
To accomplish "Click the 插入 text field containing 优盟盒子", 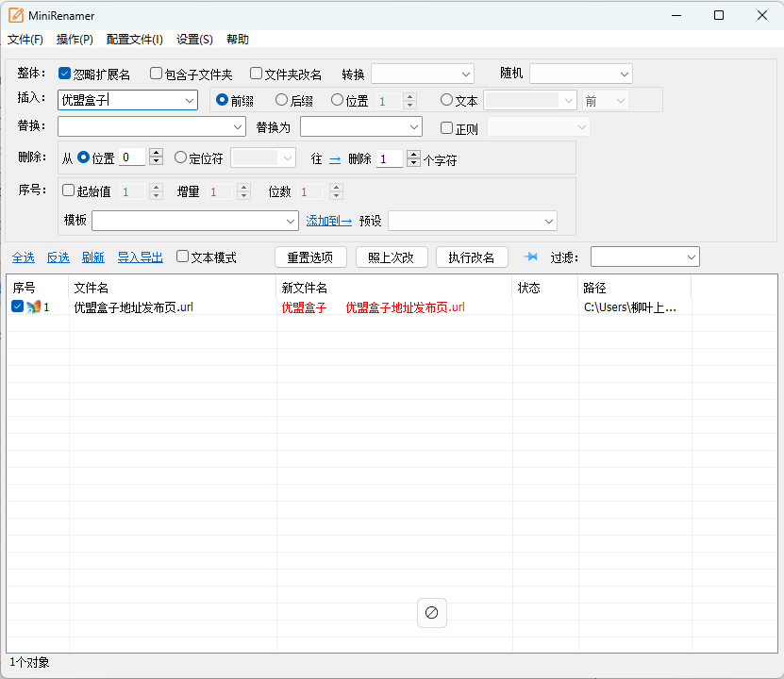I will tap(121, 100).
